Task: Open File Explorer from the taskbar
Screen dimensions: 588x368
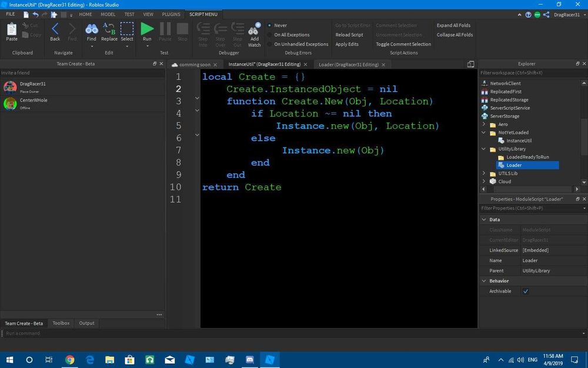Action: click(109, 360)
